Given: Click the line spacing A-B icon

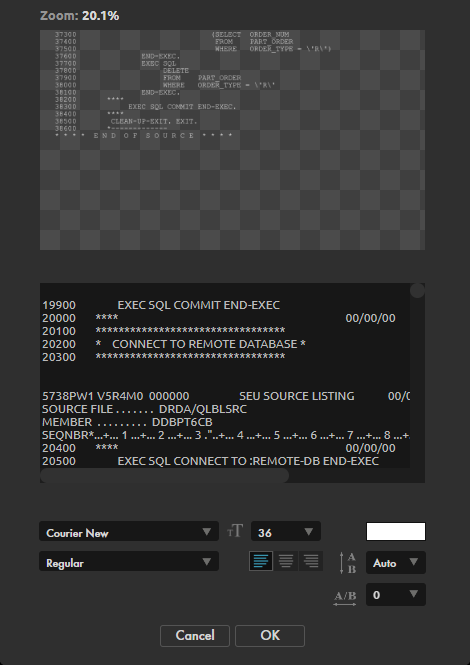Looking at the screenshot, I should (347, 563).
